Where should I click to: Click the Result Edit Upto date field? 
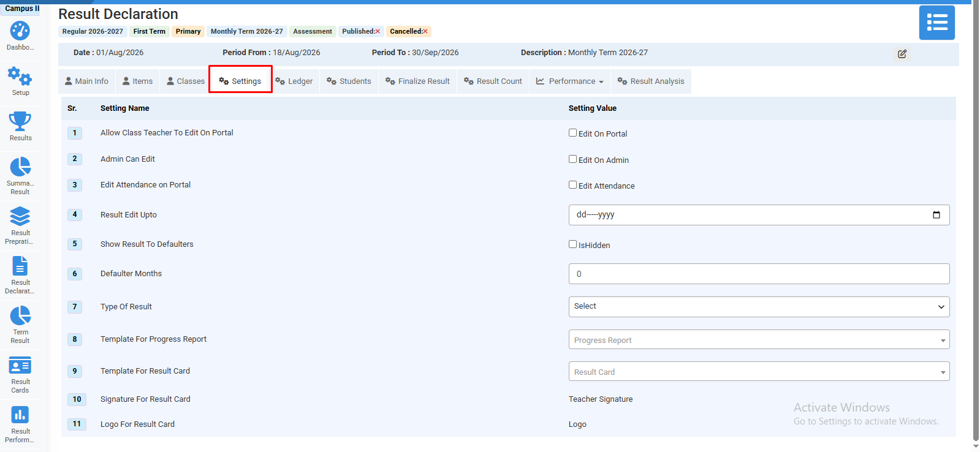click(759, 215)
